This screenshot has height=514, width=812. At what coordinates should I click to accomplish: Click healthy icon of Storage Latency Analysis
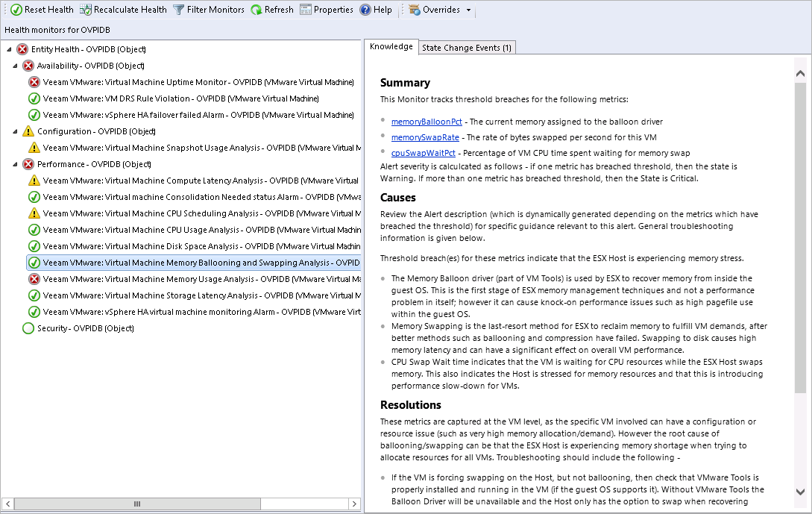tap(34, 295)
